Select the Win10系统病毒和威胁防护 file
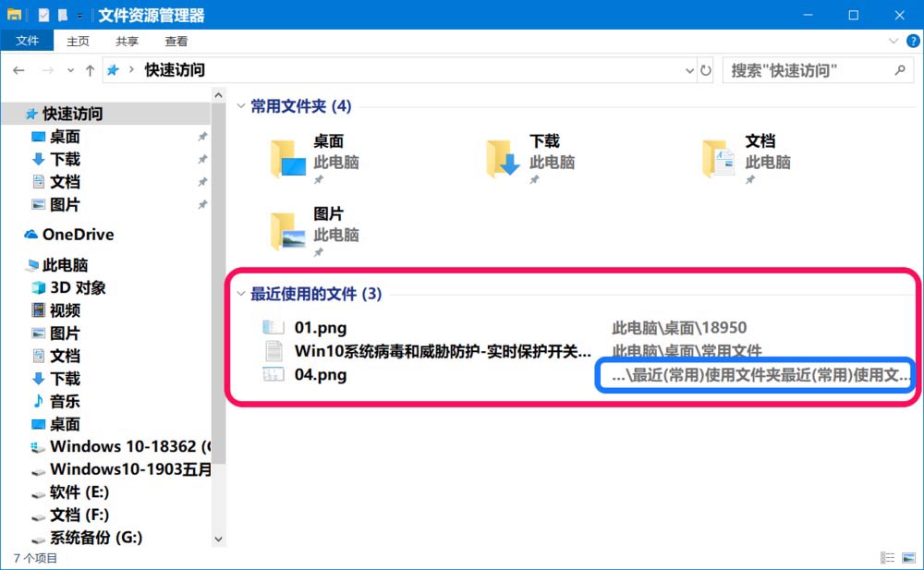Screen dimensions: 924x570 coord(443,351)
